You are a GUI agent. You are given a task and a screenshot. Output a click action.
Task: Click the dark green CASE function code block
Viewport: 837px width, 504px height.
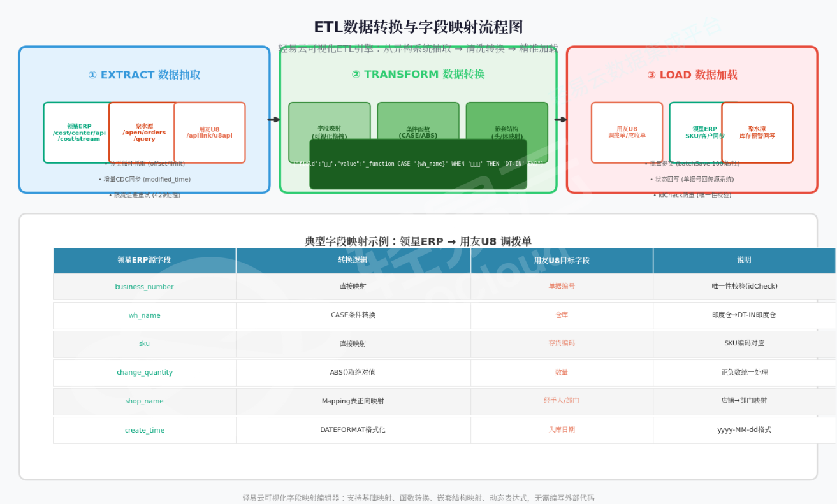click(x=418, y=164)
